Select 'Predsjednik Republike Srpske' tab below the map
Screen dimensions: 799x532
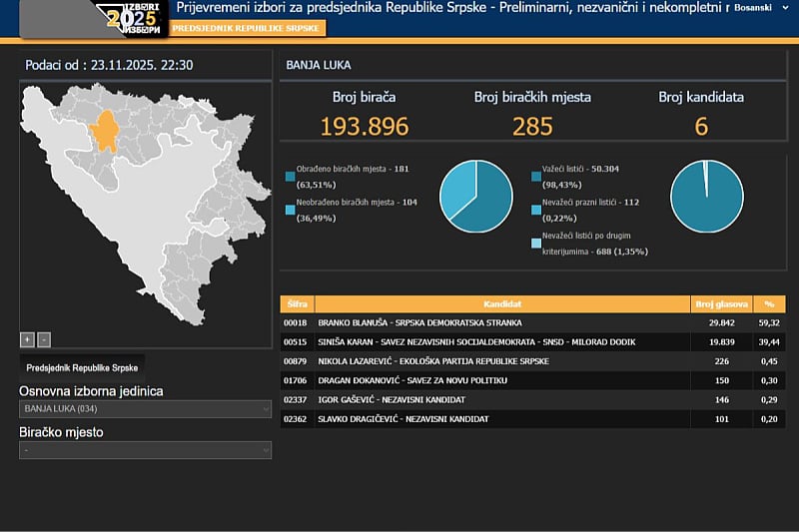click(83, 367)
